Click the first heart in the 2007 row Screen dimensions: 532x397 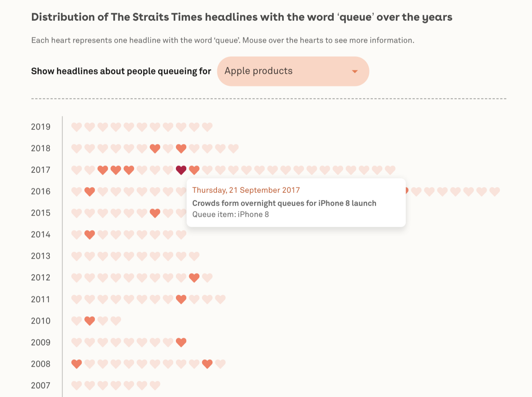click(77, 386)
